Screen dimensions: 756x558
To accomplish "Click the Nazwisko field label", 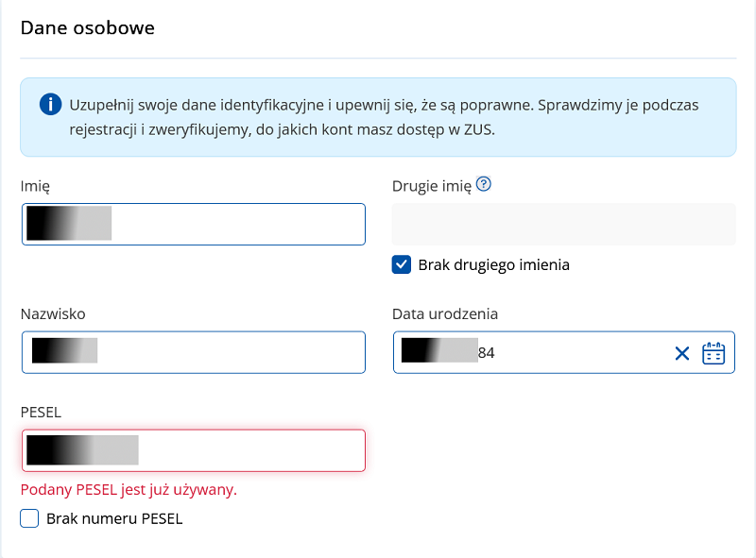I will pyautogui.click(x=53, y=314).
